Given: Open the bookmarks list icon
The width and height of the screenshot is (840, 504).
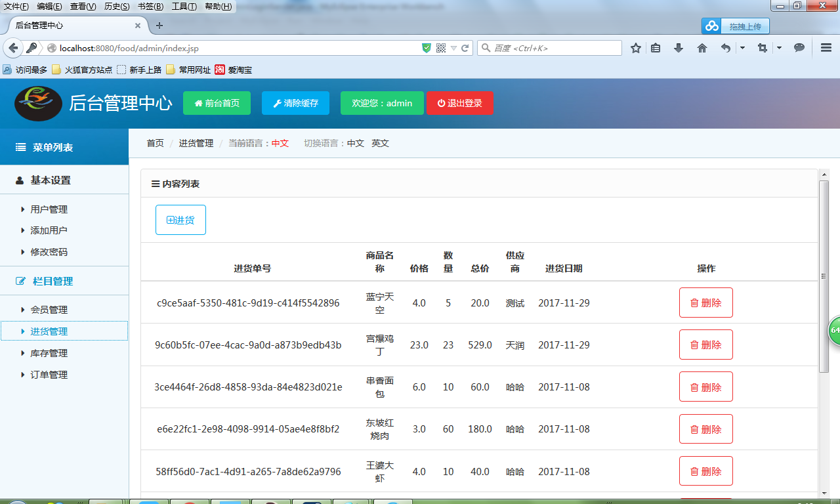Looking at the screenshot, I should pyautogui.click(x=656, y=48).
